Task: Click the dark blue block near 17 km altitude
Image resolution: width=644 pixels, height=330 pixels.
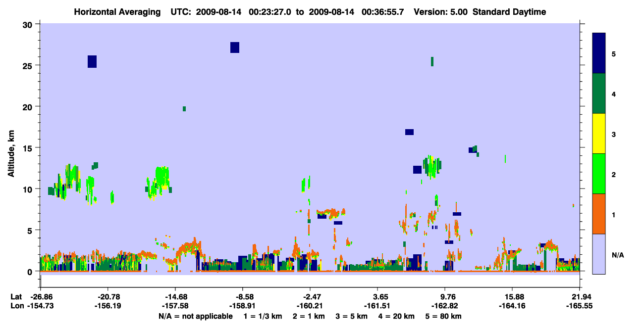Action: point(409,132)
